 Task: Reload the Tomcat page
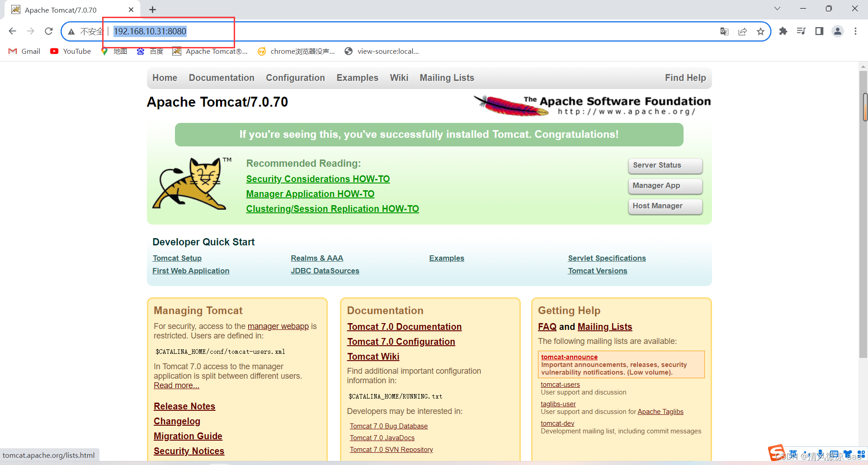[49, 31]
